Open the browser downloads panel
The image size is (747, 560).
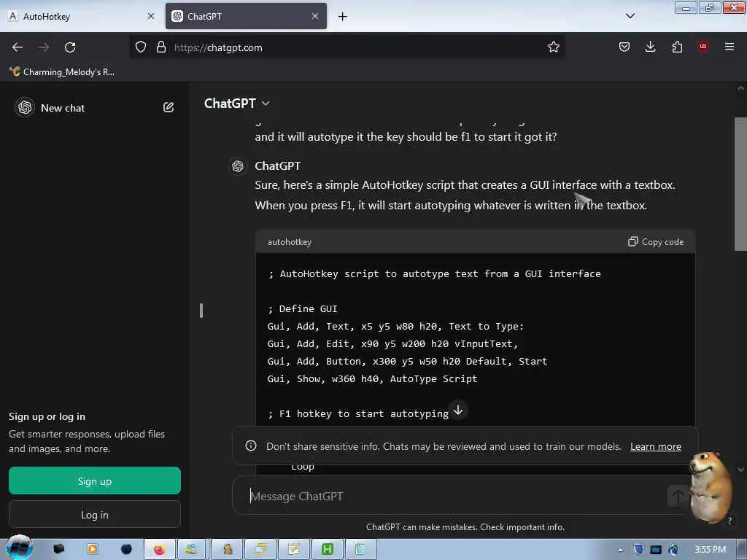(650, 47)
